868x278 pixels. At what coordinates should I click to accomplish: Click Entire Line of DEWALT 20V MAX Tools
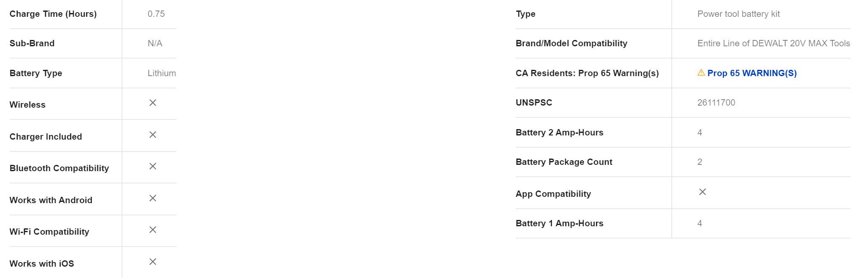(774, 43)
